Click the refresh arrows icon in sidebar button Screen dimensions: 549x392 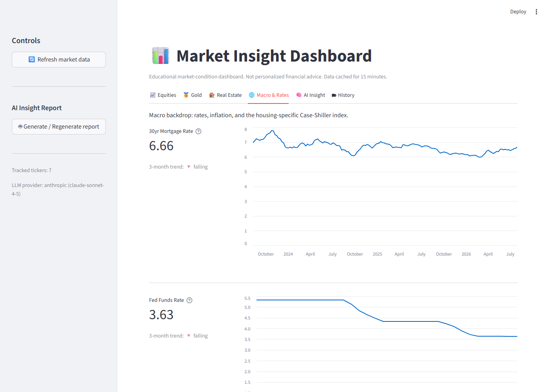pos(32,60)
